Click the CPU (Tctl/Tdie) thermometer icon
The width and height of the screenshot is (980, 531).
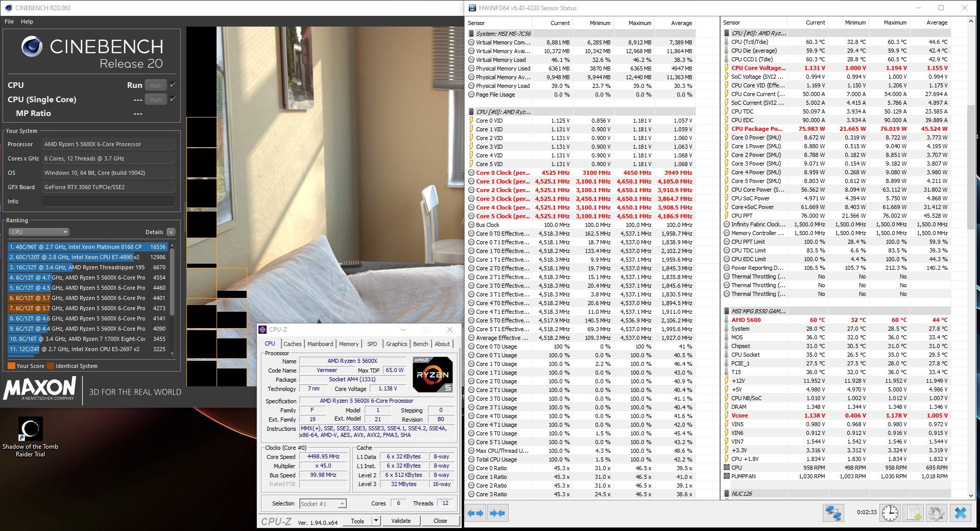pyautogui.click(x=727, y=42)
